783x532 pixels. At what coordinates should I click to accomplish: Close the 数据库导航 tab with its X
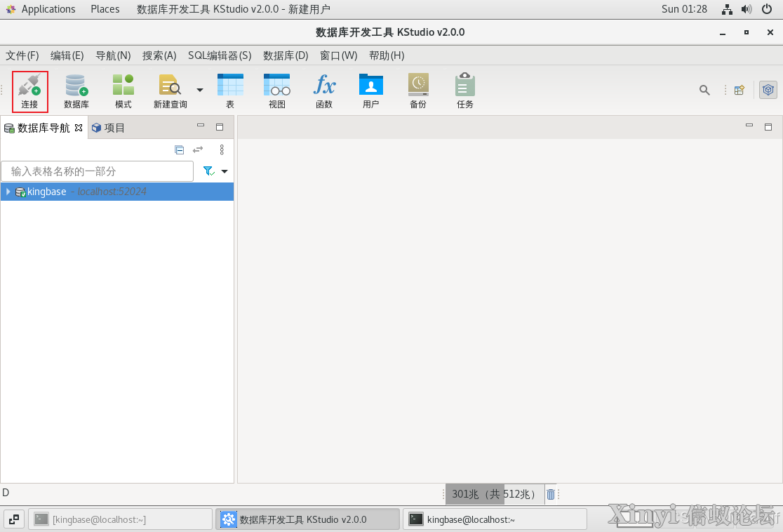(x=79, y=128)
